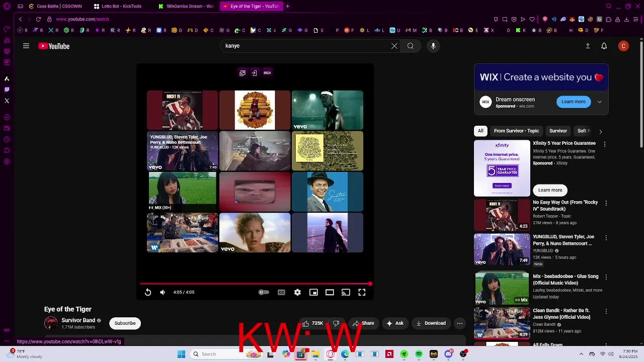
Task: Click the video progress bar
Action: [x=255, y=284]
